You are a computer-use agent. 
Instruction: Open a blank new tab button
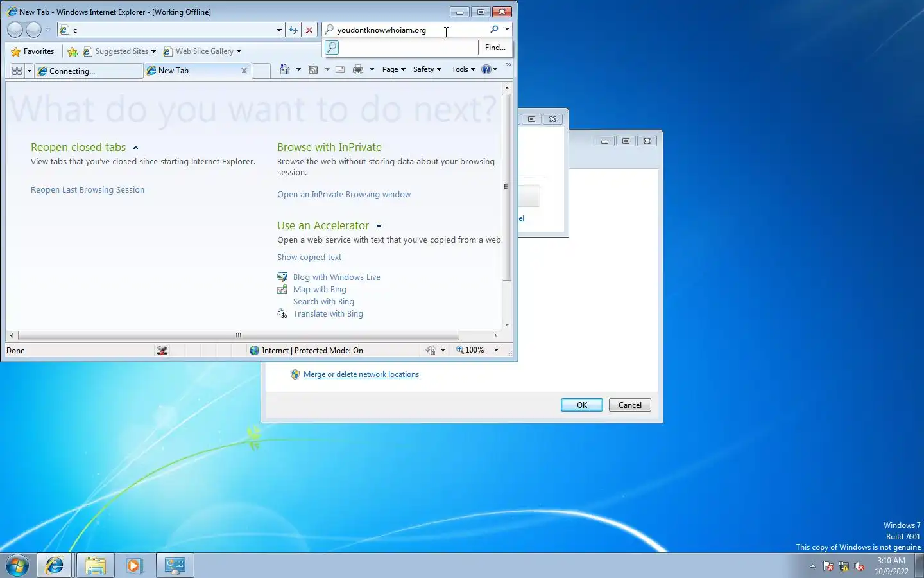(261, 71)
